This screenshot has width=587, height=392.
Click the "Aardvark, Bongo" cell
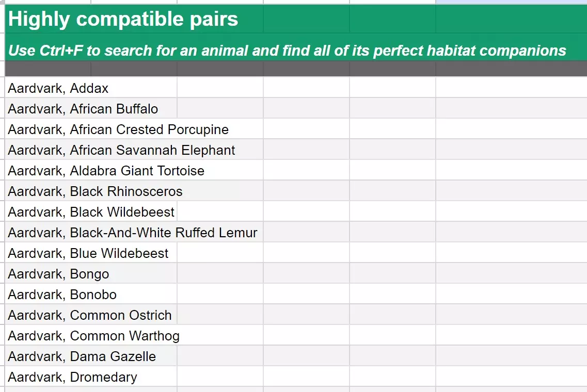[59, 274]
